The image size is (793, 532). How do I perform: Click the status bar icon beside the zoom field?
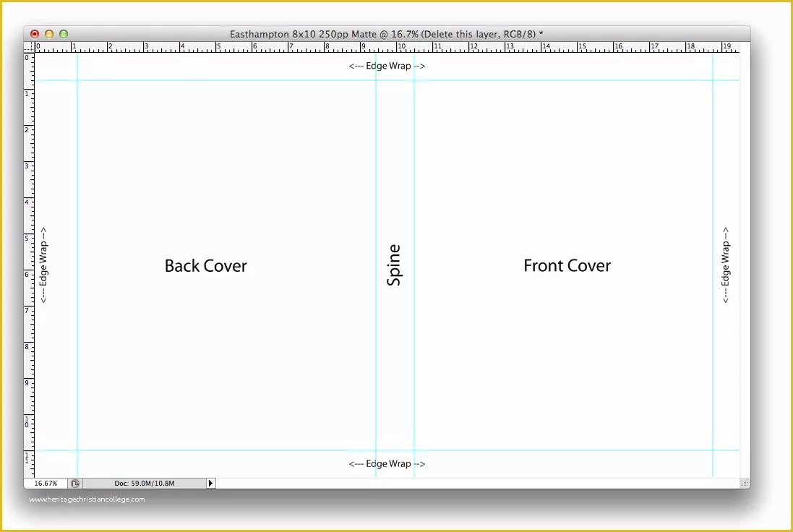[75, 484]
